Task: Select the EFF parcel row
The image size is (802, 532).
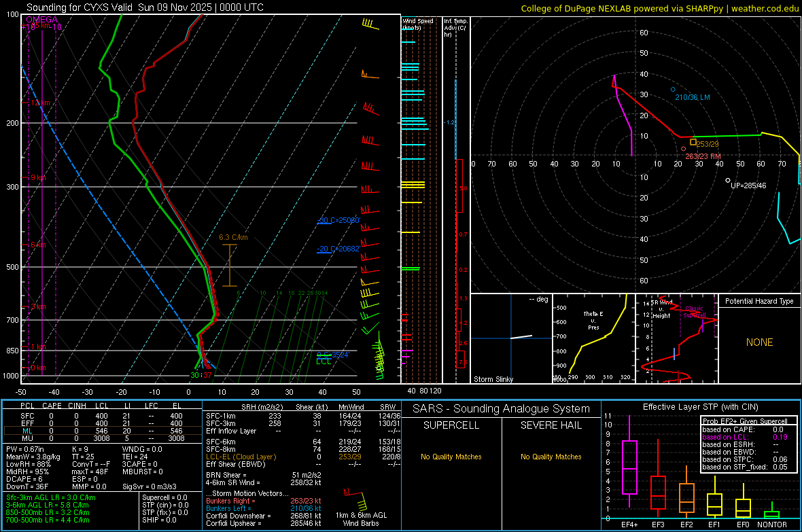Action: 101,423
